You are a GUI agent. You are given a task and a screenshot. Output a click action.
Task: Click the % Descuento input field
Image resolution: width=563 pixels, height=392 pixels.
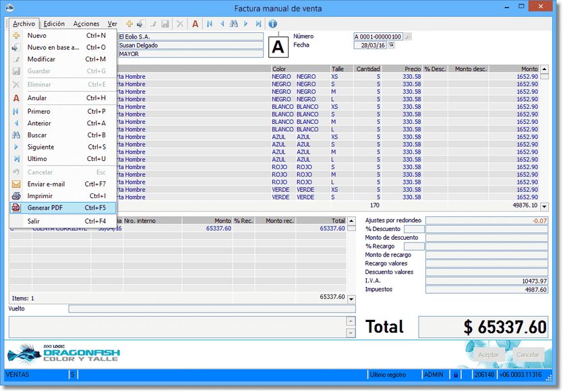[x=414, y=229]
